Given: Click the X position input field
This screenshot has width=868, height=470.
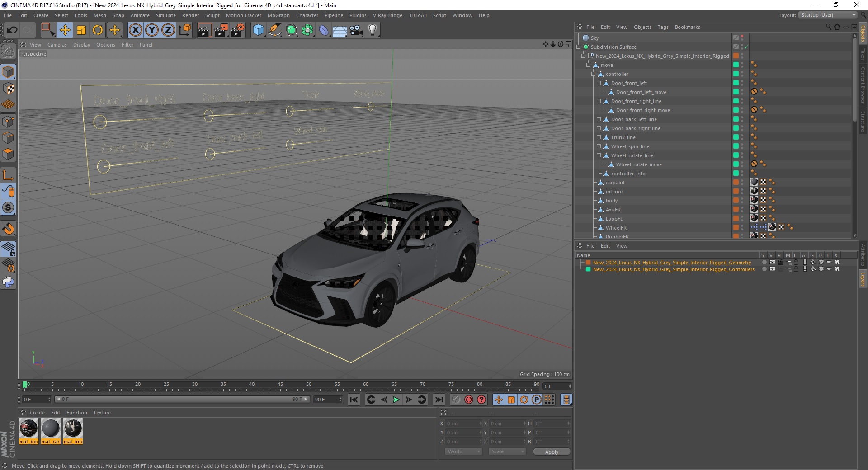Looking at the screenshot, I should (464, 423).
